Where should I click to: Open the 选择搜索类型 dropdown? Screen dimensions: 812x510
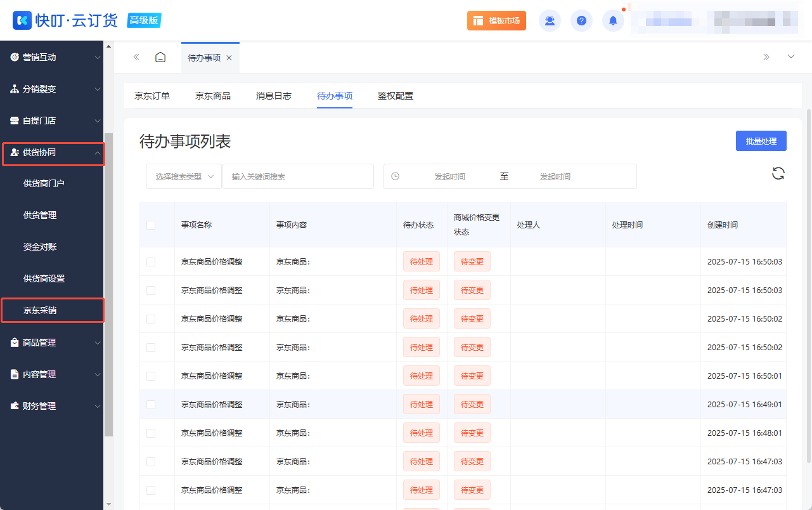(x=184, y=176)
